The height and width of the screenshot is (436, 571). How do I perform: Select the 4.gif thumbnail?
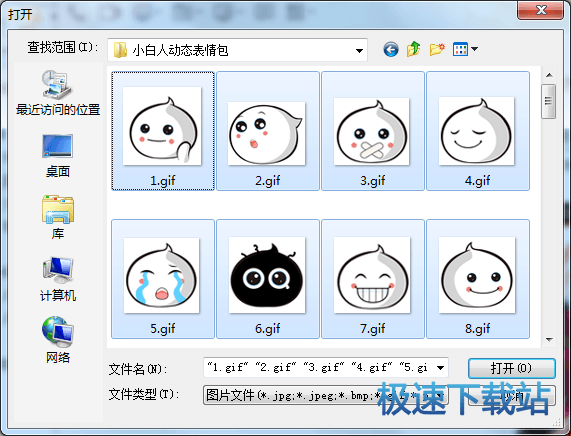point(477,131)
